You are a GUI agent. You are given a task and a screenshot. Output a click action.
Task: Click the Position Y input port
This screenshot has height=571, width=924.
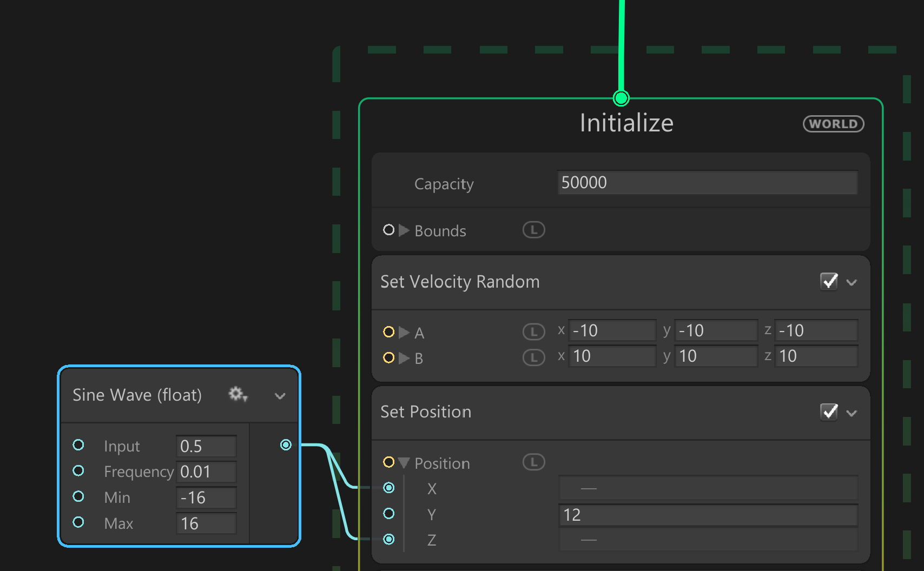coord(388,513)
